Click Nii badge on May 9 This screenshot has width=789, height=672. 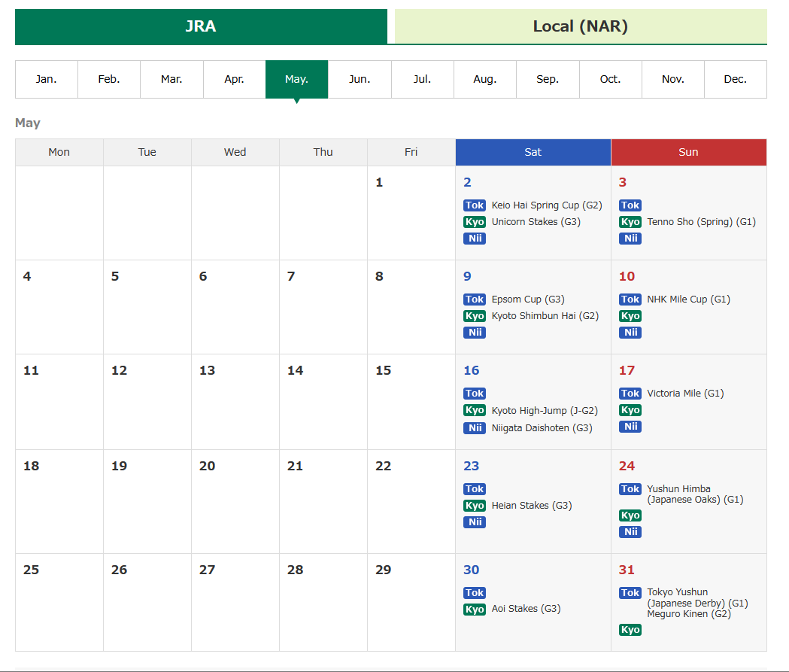point(475,333)
